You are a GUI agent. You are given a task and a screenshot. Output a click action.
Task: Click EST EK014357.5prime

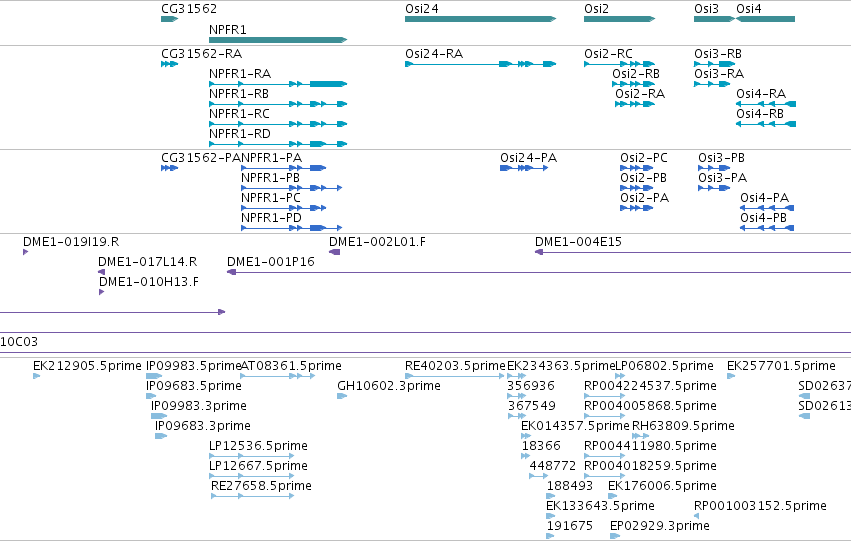click(x=526, y=436)
